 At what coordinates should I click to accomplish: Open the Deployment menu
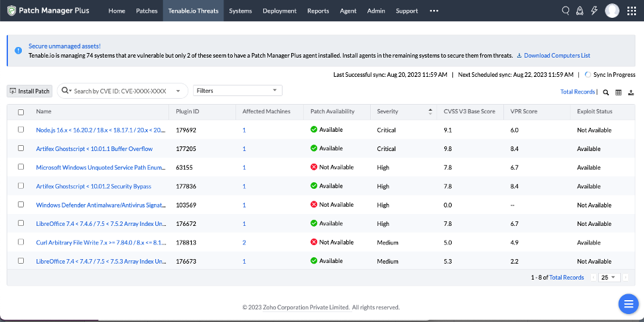click(x=279, y=11)
